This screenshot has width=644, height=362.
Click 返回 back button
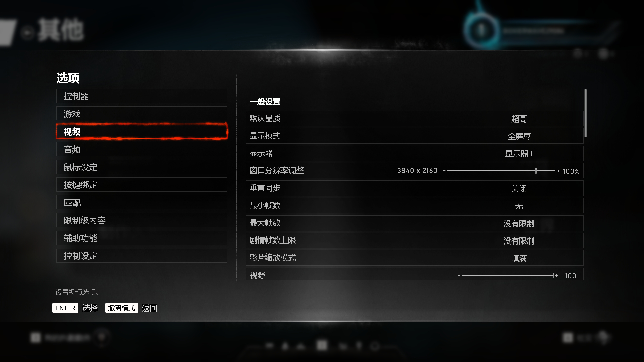[149, 308]
